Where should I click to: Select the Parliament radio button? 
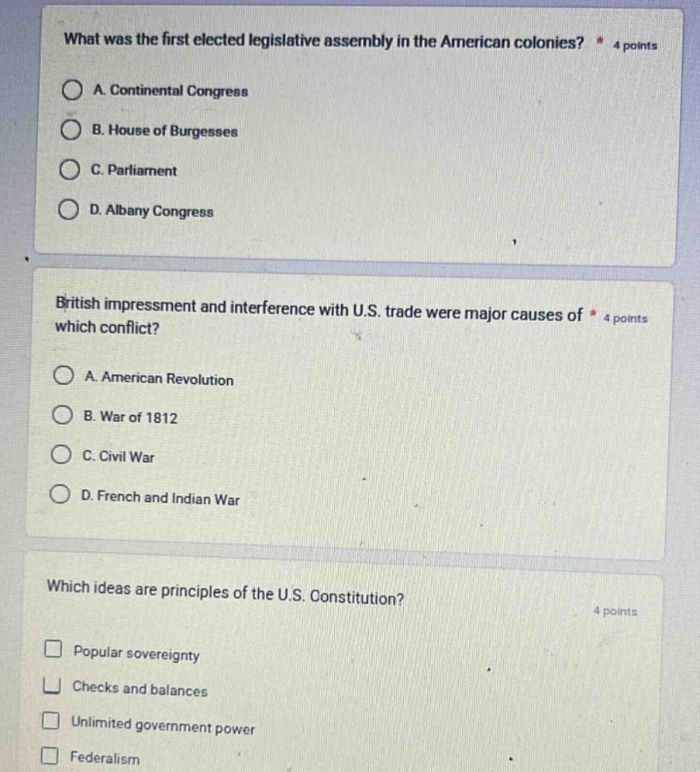tap(69, 171)
